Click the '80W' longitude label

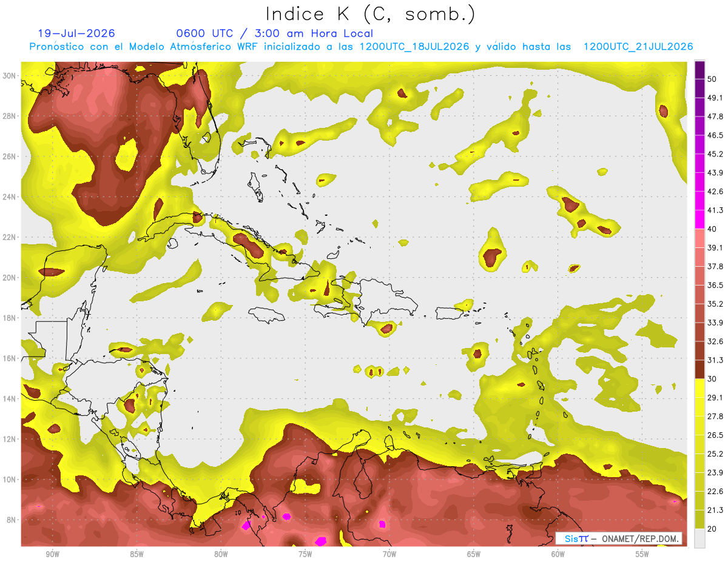click(221, 555)
